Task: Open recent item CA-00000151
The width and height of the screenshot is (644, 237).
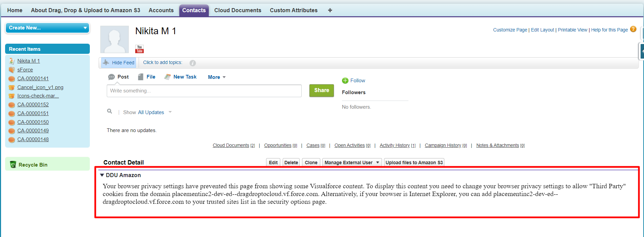Action: tap(33, 113)
